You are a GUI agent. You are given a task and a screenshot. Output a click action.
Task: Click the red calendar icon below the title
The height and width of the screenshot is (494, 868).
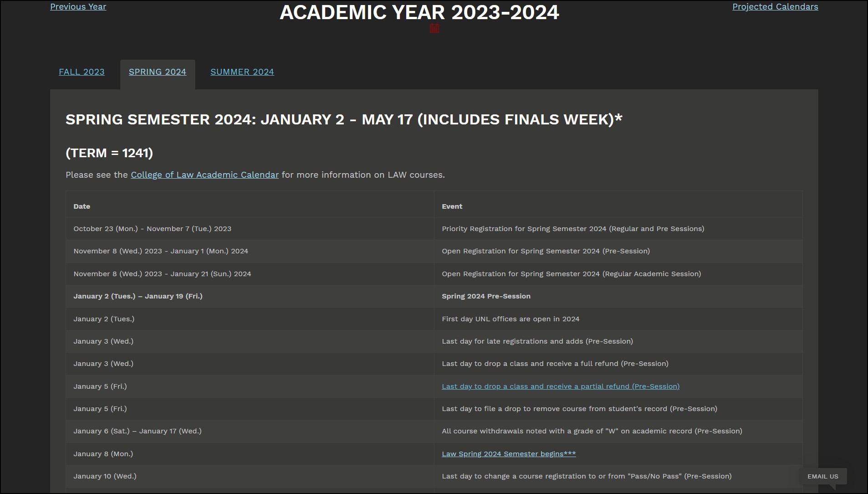[x=434, y=28]
